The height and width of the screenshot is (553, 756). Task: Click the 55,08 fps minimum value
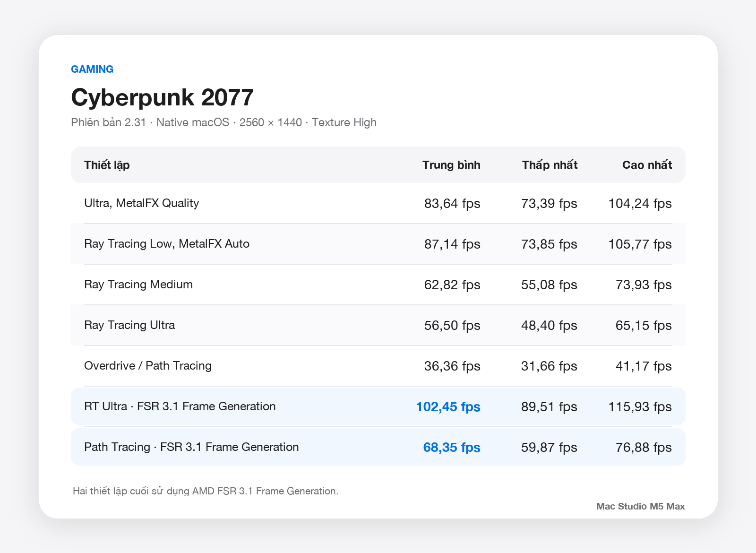(x=549, y=285)
